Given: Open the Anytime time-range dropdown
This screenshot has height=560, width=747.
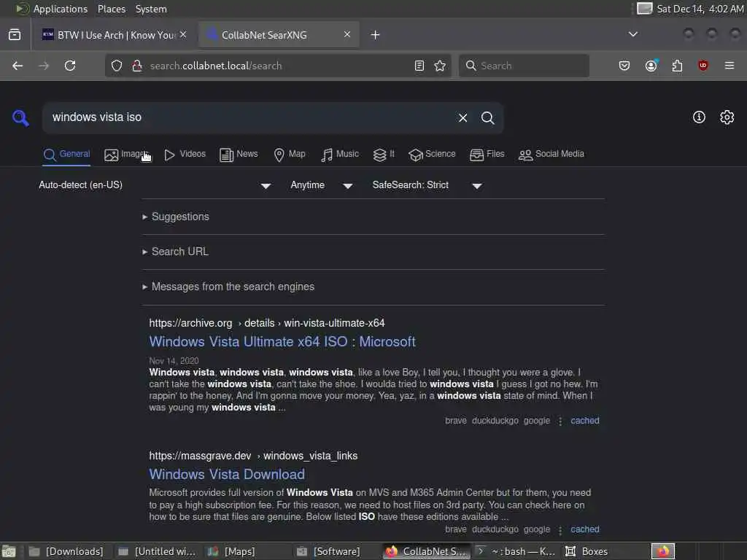Looking at the screenshot, I should coord(322,185).
